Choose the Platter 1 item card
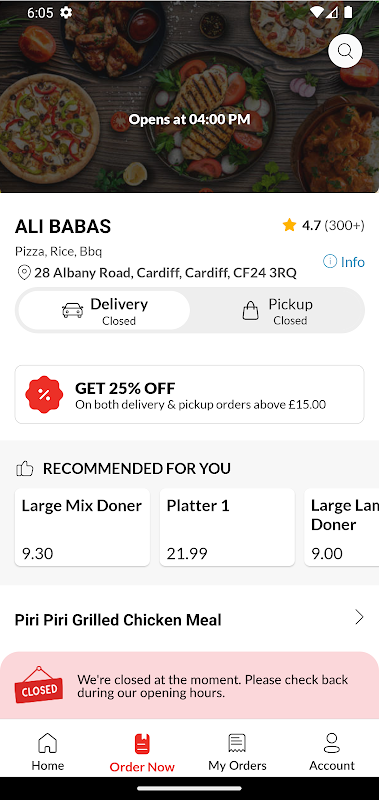The width and height of the screenshot is (379, 800). (227, 527)
